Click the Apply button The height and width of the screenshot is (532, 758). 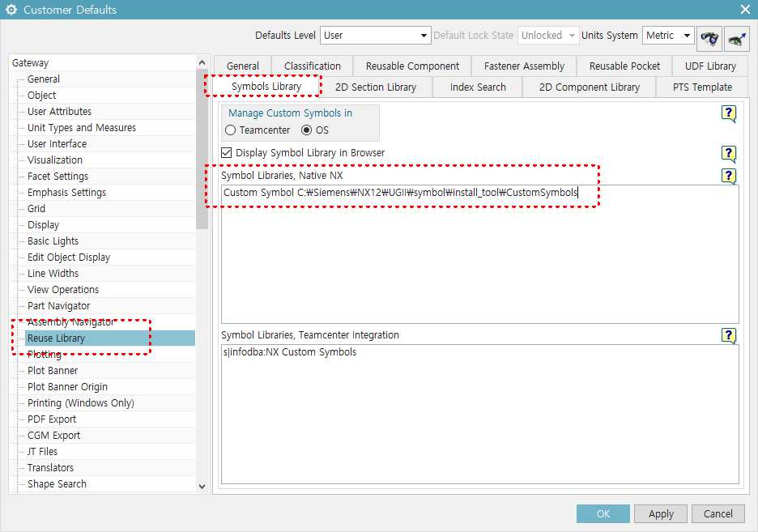pyautogui.click(x=660, y=513)
